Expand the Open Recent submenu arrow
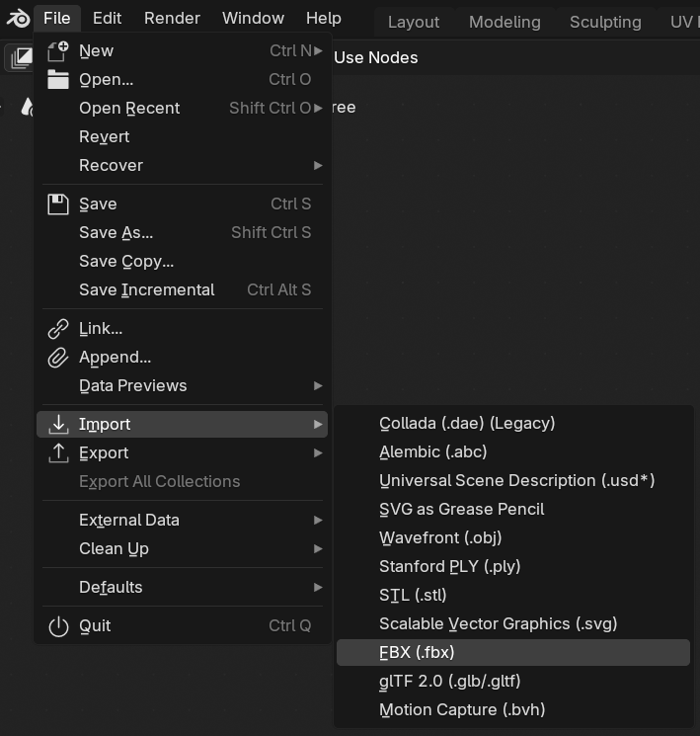Image resolution: width=700 pixels, height=736 pixels. tap(318, 108)
